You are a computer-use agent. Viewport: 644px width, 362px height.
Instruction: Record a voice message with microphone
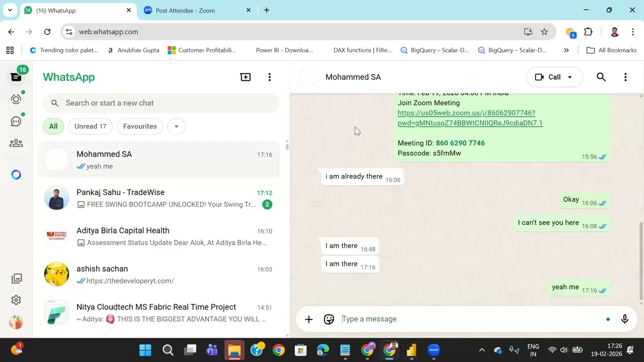tap(625, 319)
